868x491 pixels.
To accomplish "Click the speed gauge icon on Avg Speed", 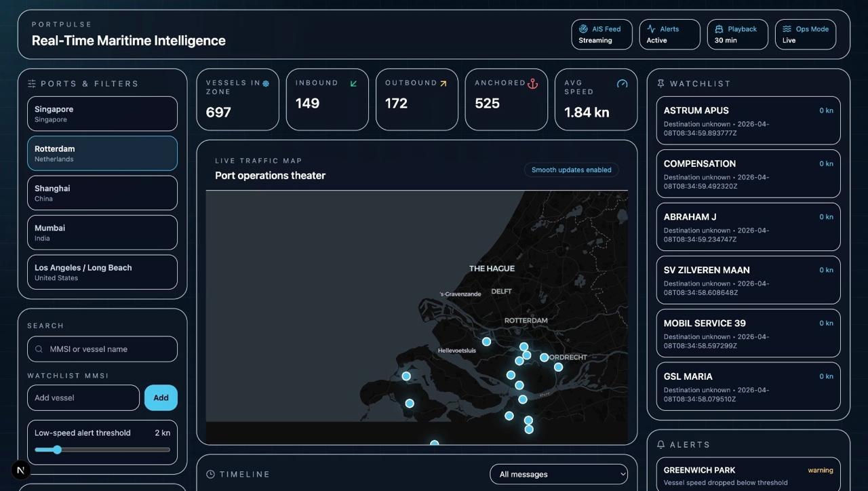I will pyautogui.click(x=622, y=83).
